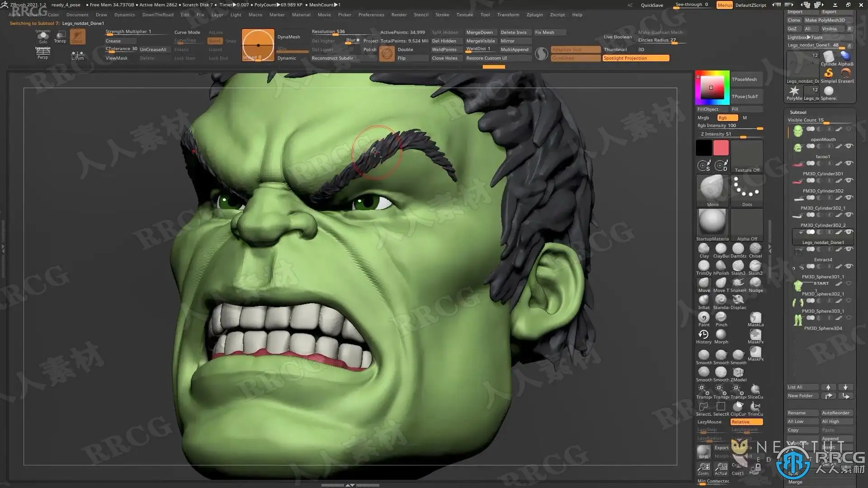The image size is (868, 488).
Task: Toggle Rgb paint mode
Action: pyautogui.click(x=727, y=117)
